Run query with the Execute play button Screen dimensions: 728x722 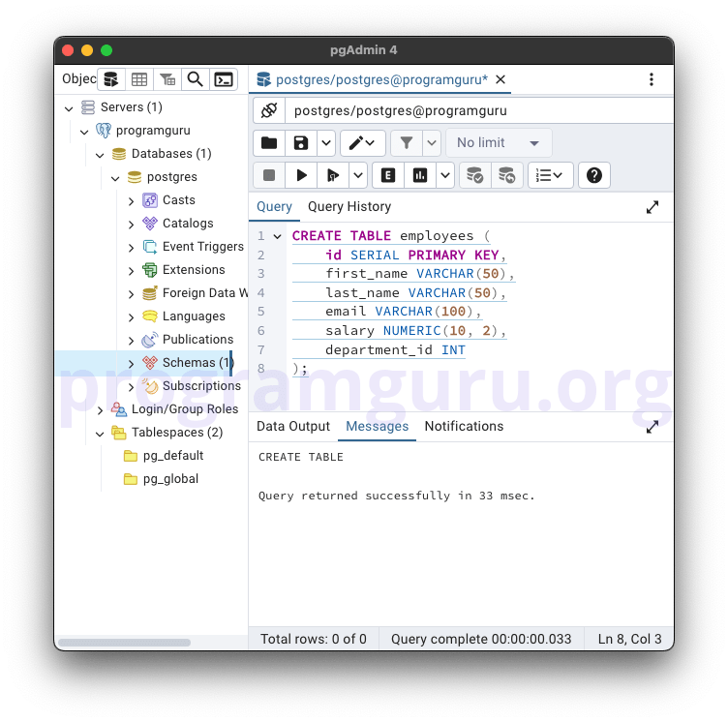point(301,175)
